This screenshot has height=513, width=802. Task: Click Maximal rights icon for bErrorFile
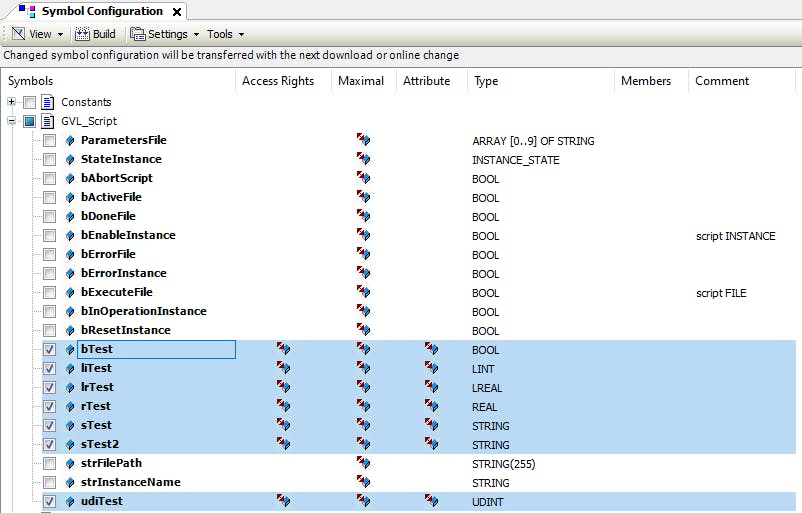[363, 253]
